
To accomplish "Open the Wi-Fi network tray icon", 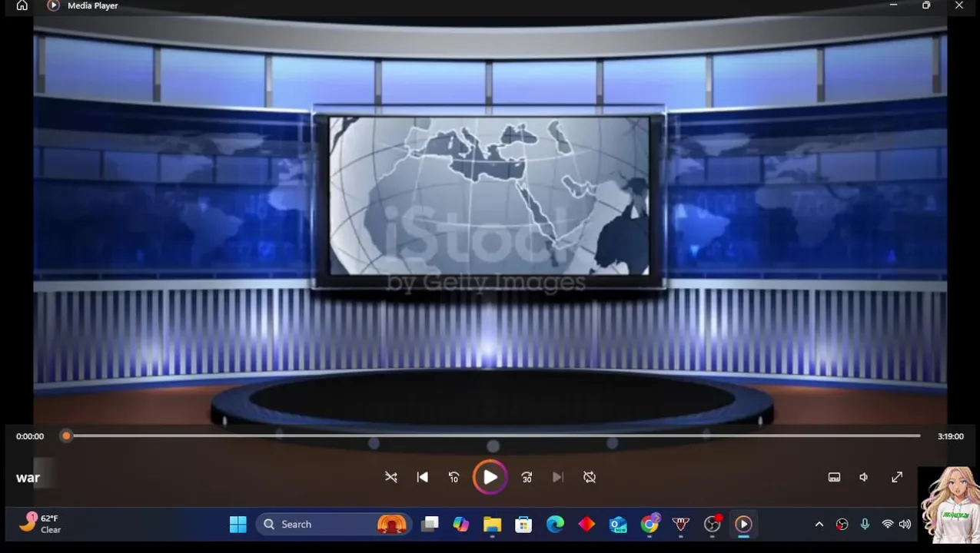I will [888, 525].
